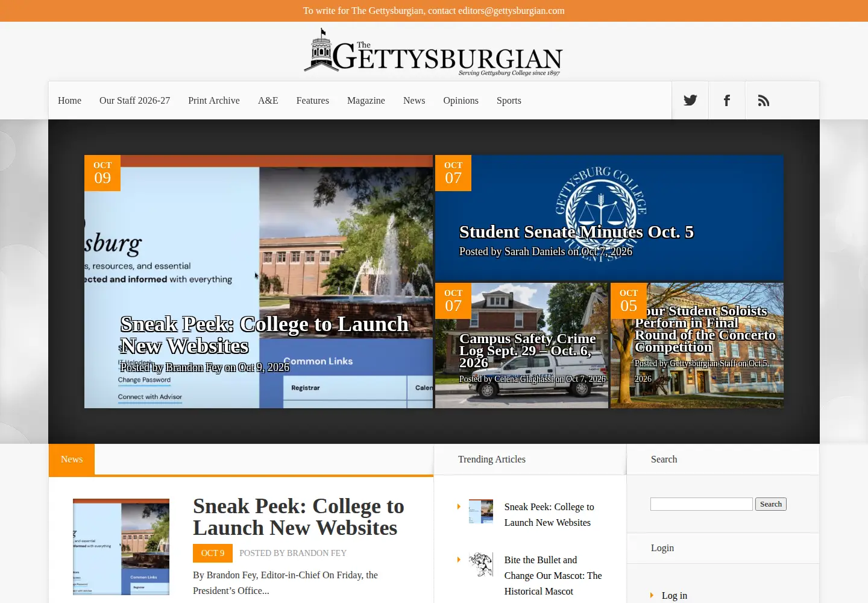868x603 pixels.
Task: Open the Facebook social icon
Action: pos(727,100)
